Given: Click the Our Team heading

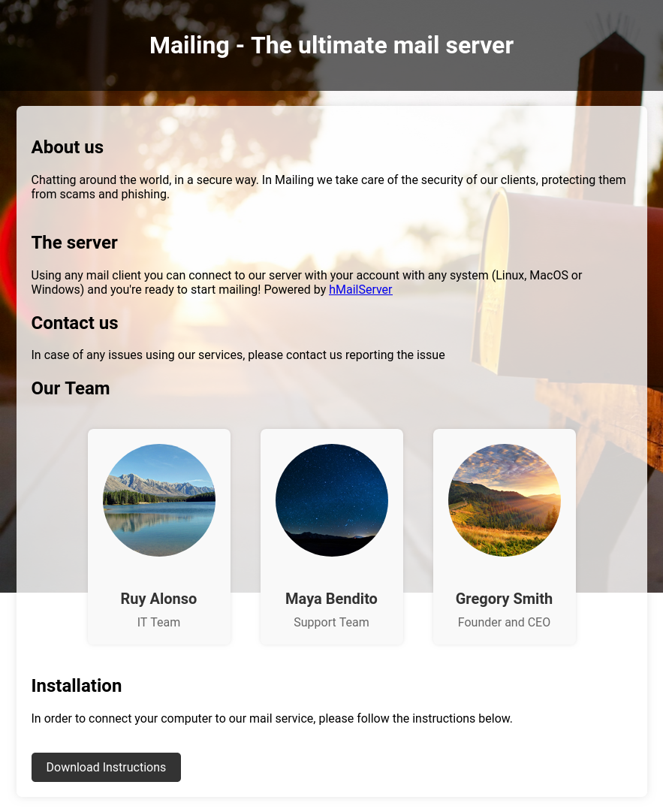Looking at the screenshot, I should [x=71, y=388].
